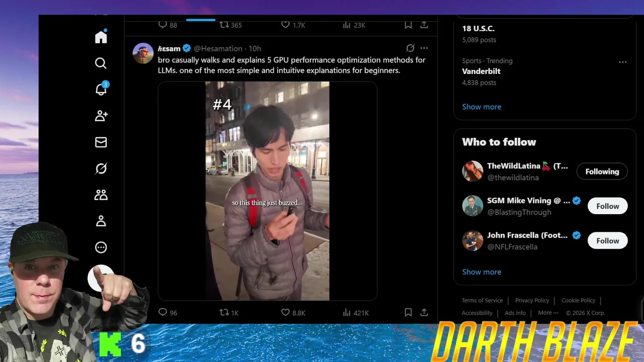Toggle Following for TheWildLatina
The image size is (644, 362).
click(602, 171)
